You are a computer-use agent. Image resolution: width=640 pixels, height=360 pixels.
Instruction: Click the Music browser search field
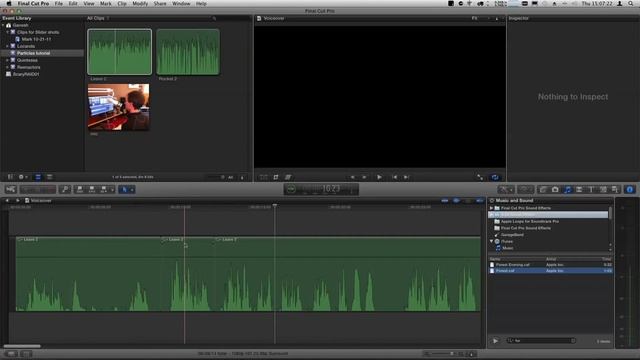click(x=541, y=341)
